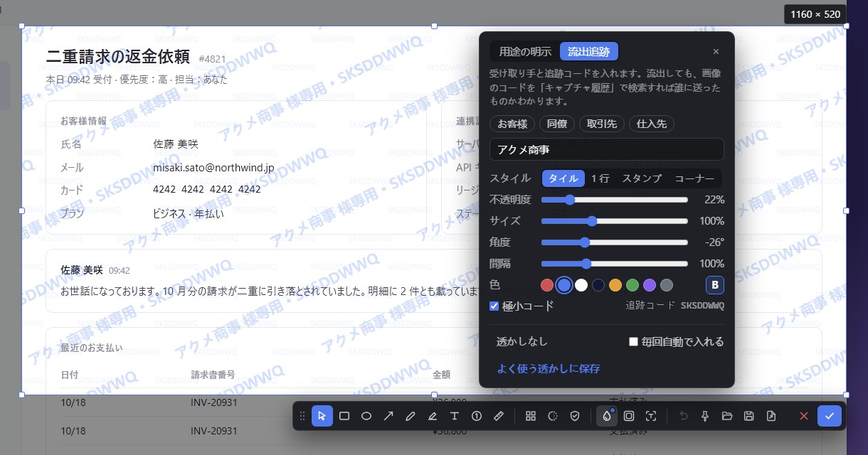Pick the blue color swatch
This screenshot has width=868, height=455.
(x=564, y=285)
